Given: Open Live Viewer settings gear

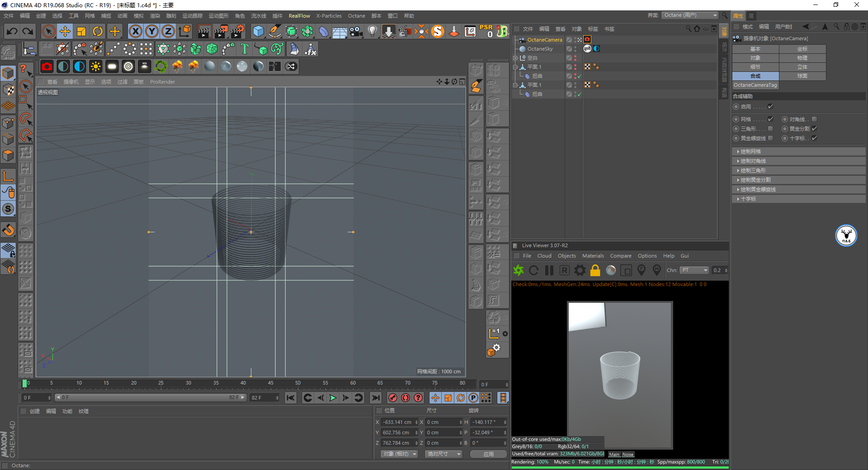Looking at the screenshot, I should point(580,270).
